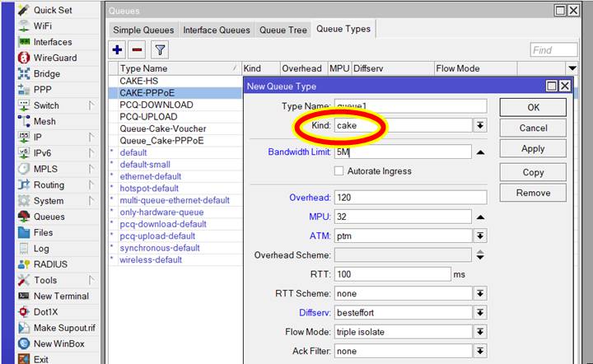Click the Find search field

[553, 50]
